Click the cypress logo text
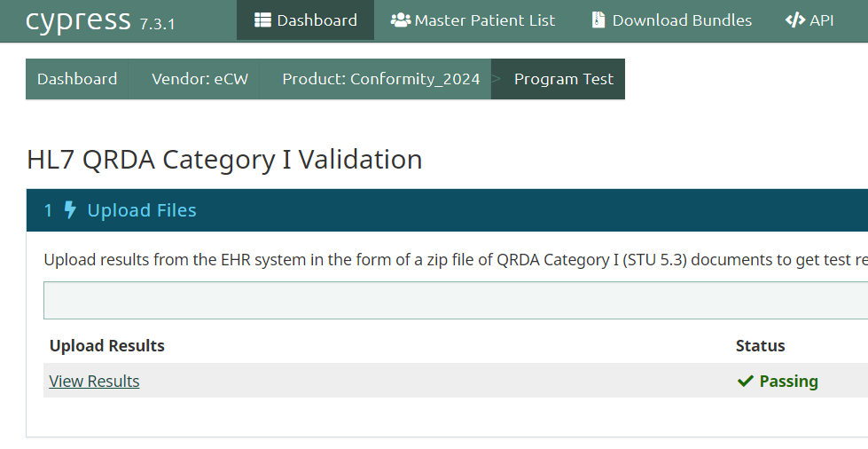The height and width of the screenshot is (449, 868). coord(78,20)
